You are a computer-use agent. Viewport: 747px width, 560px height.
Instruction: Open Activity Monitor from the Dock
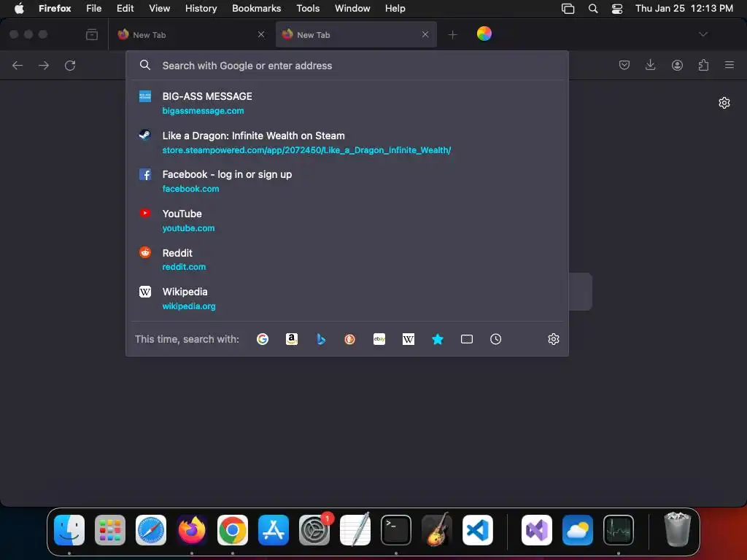619,530
